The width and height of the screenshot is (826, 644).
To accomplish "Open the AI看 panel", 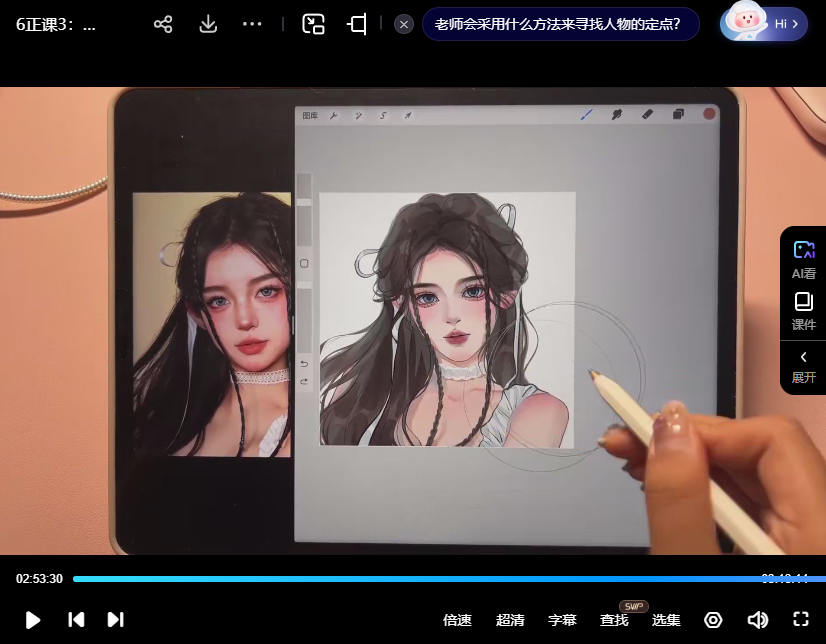I will [803, 259].
